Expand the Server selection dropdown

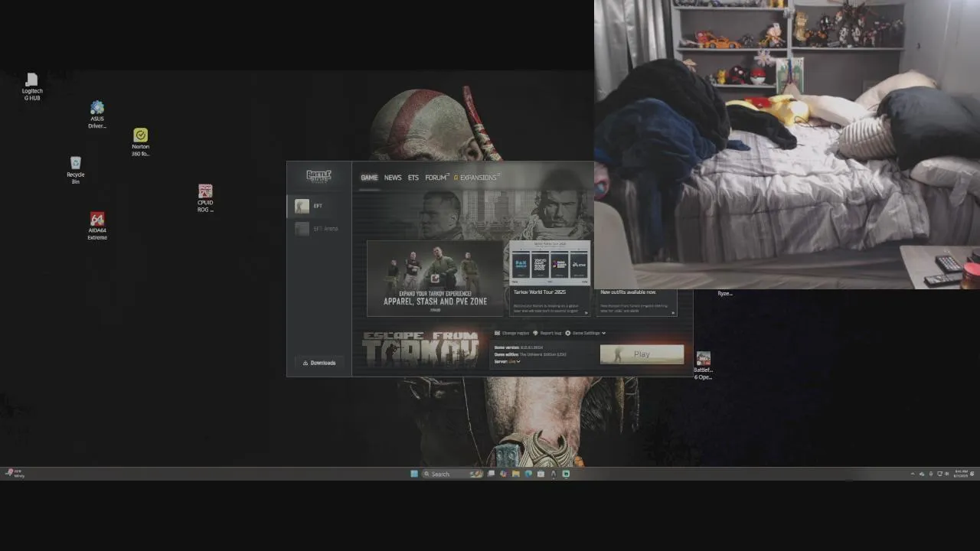tap(508, 361)
